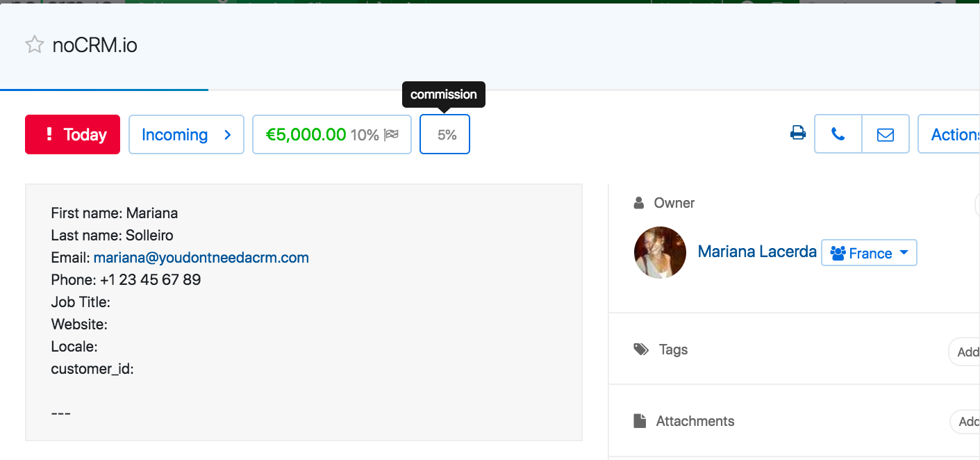Click the Attachments file icon

(x=640, y=421)
